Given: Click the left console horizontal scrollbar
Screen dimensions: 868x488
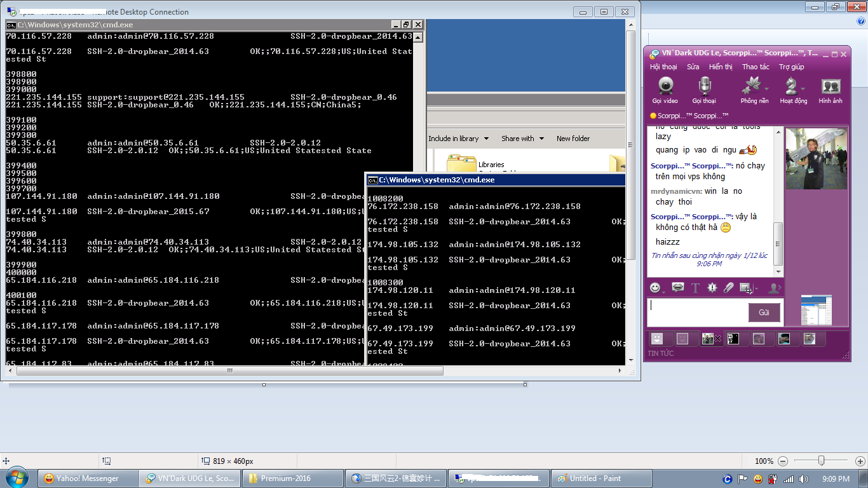Looking at the screenshot, I should coord(230,370).
